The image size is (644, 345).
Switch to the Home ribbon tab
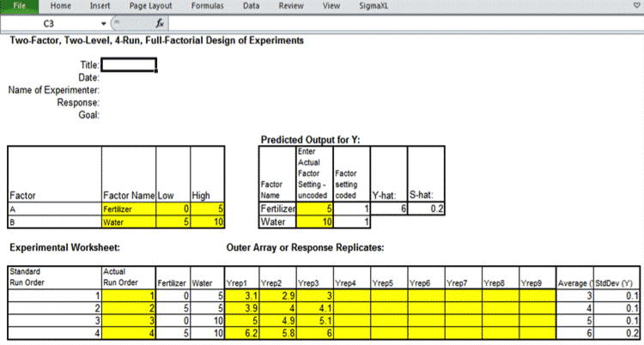[x=60, y=6]
